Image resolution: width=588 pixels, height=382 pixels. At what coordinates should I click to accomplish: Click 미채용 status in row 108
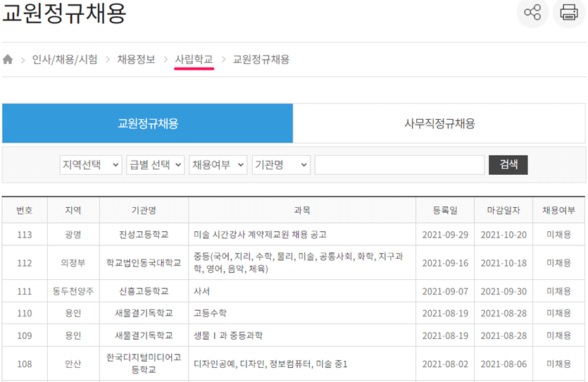[x=558, y=364]
